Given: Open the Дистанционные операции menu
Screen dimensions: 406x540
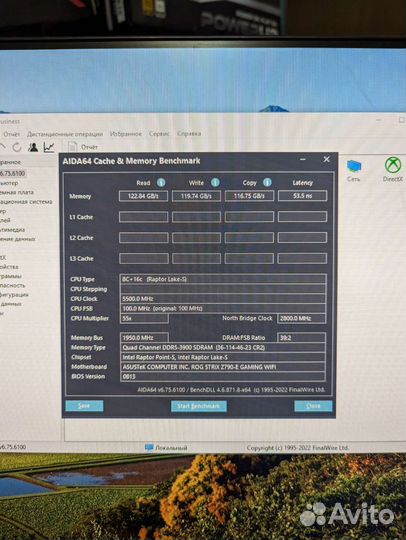Looking at the screenshot, I should point(65,134).
